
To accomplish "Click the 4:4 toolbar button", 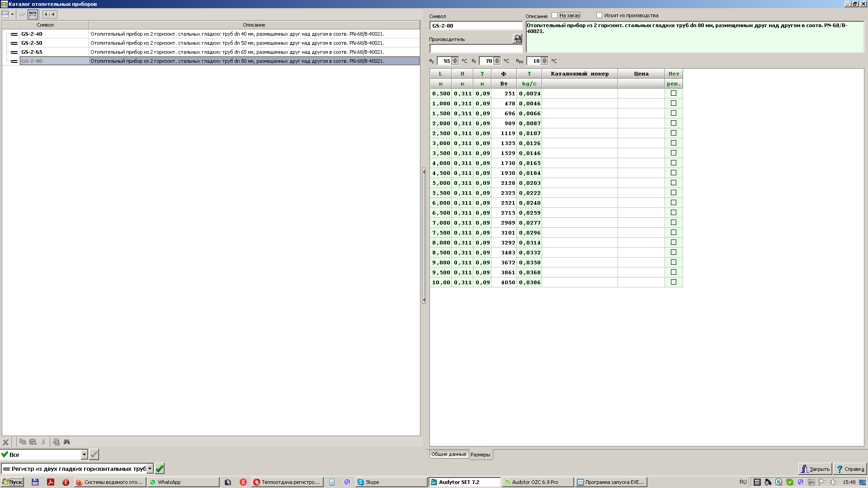I will pos(50,14).
